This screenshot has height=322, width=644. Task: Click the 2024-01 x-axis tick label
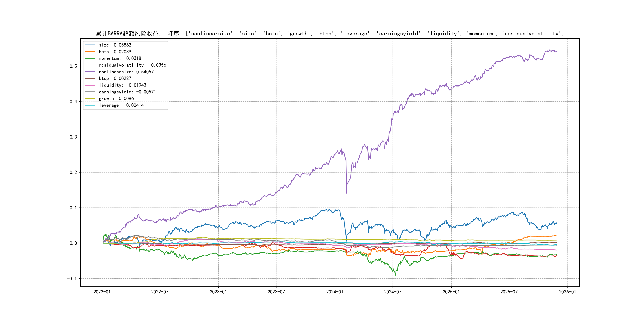(335, 292)
